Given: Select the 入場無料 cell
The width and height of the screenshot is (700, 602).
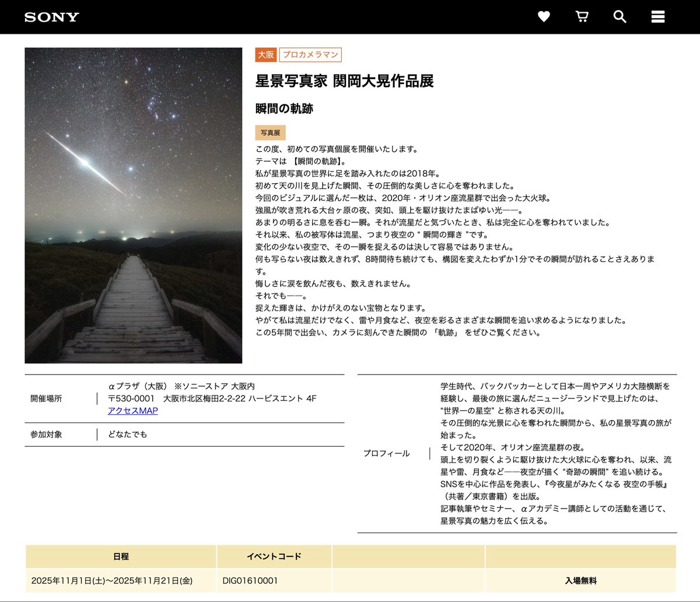Looking at the screenshot, I should 581,581.
